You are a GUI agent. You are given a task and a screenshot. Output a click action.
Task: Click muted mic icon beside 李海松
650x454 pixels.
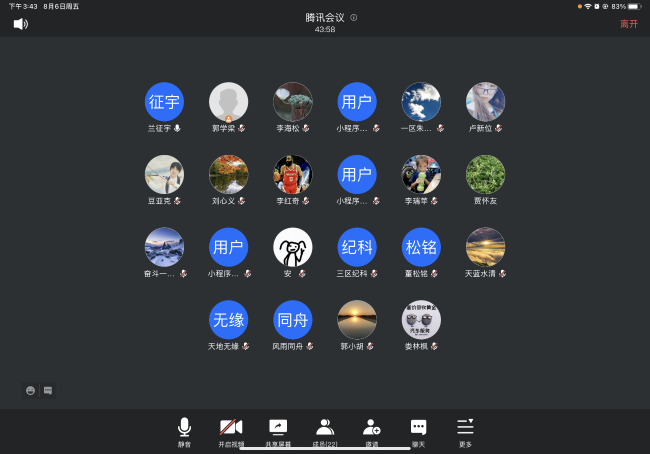(306, 128)
